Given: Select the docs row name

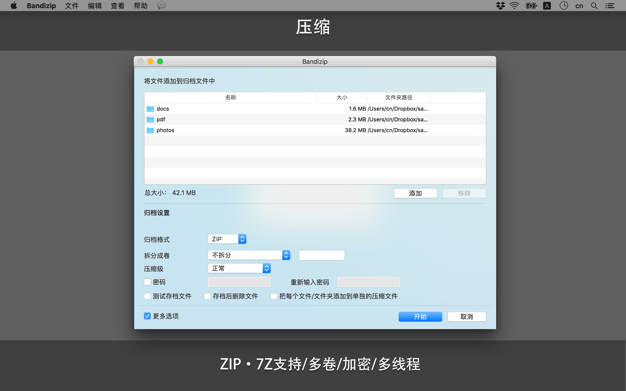Looking at the screenshot, I should click(162, 109).
